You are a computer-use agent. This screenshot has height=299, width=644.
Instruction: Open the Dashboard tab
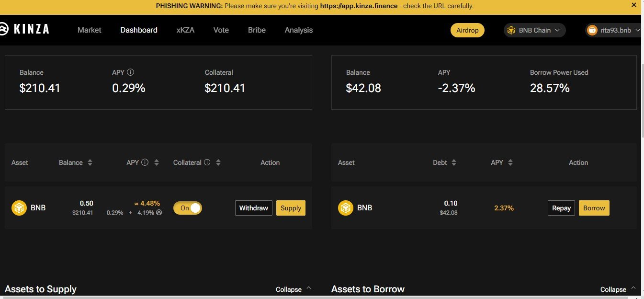point(139,30)
